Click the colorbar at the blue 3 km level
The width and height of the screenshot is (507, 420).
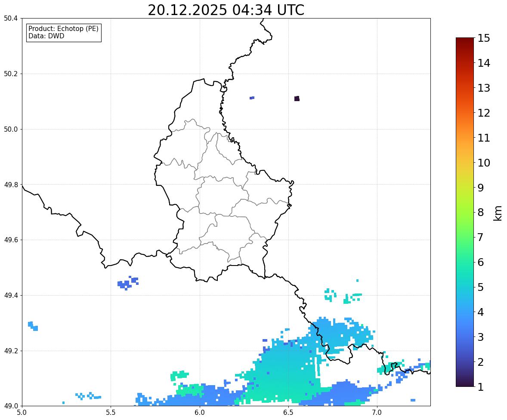(465, 337)
